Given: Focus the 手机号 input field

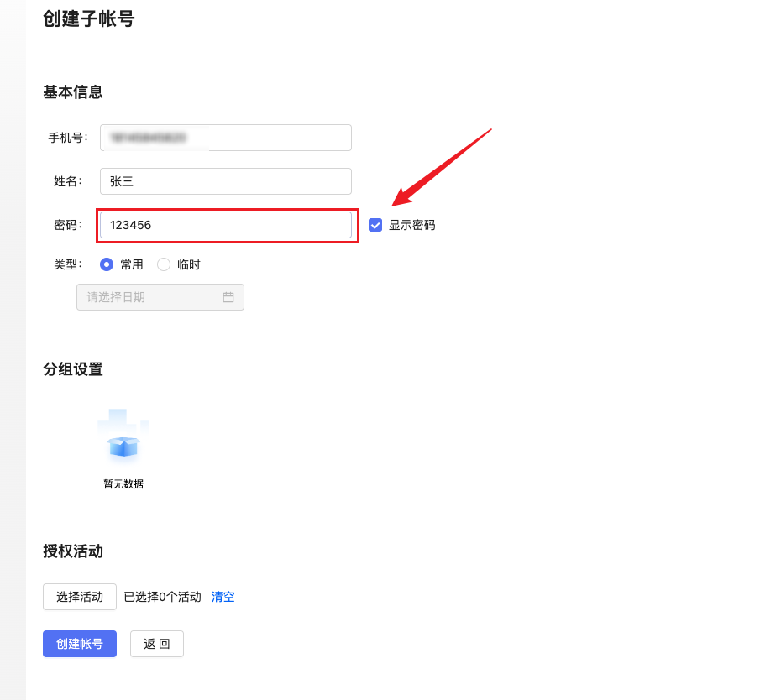Looking at the screenshot, I should coord(225,138).
